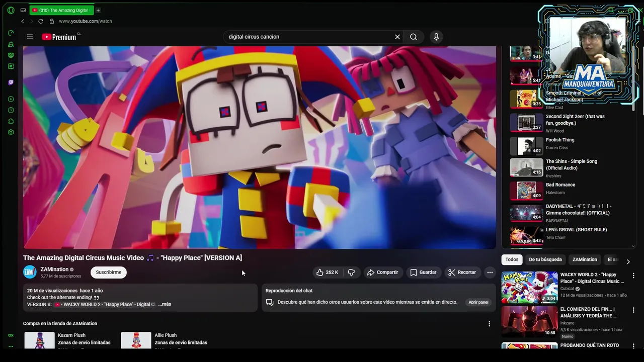Clear the search box text
The height and width of the screenshot is (362, 644).
(x=397, y=37)
